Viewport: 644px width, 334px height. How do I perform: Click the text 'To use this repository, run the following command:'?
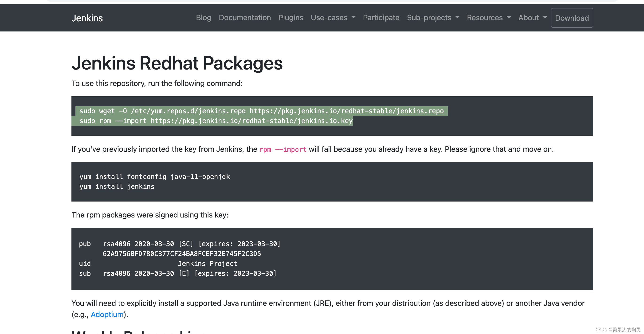point(157,83)
